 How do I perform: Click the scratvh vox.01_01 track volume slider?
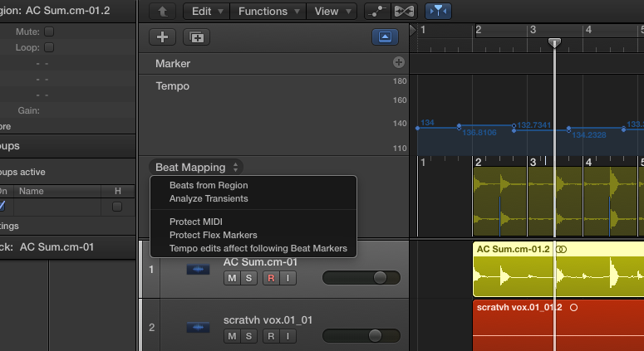click(361, 336)
